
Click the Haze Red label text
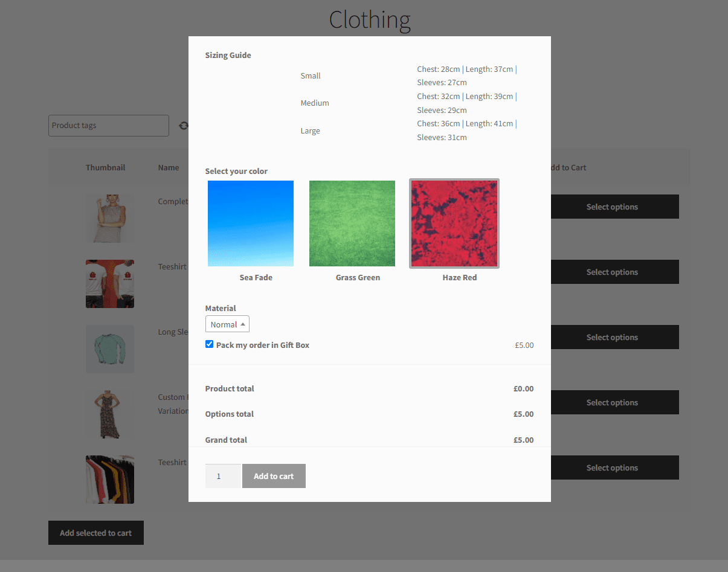pos(460,277)
